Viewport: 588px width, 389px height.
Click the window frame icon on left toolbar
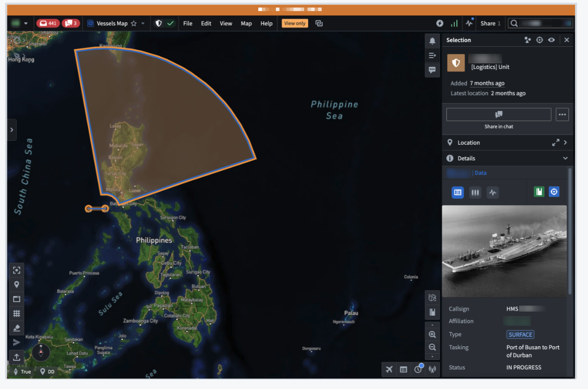[x=17, y=299]
